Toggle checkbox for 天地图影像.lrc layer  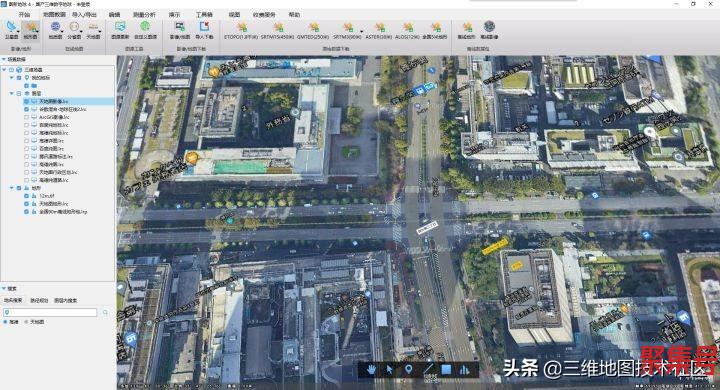26,101
